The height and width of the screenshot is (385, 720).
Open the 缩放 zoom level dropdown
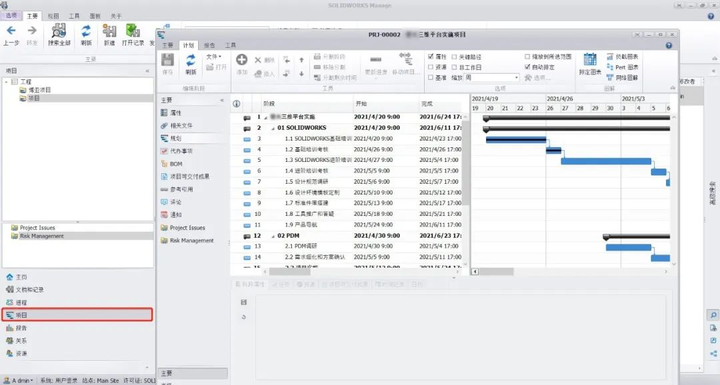492,78
